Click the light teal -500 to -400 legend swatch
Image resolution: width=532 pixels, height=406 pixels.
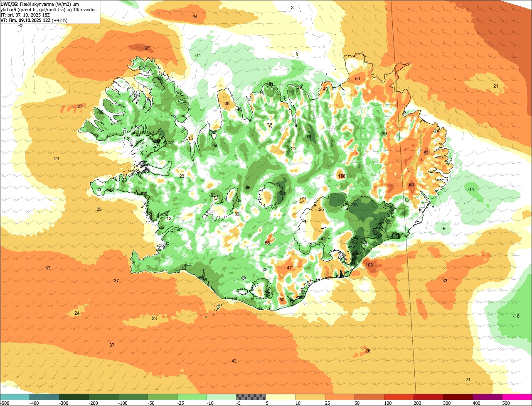point(15,397)
